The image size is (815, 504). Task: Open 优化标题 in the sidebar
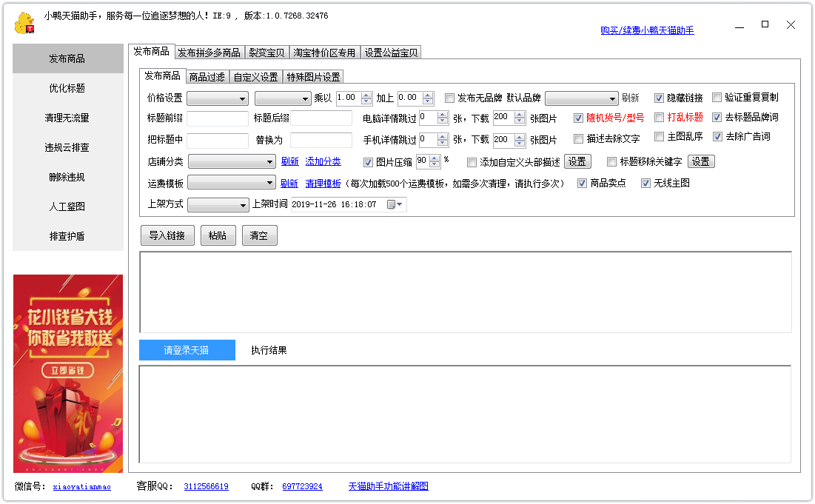[68, 88]
